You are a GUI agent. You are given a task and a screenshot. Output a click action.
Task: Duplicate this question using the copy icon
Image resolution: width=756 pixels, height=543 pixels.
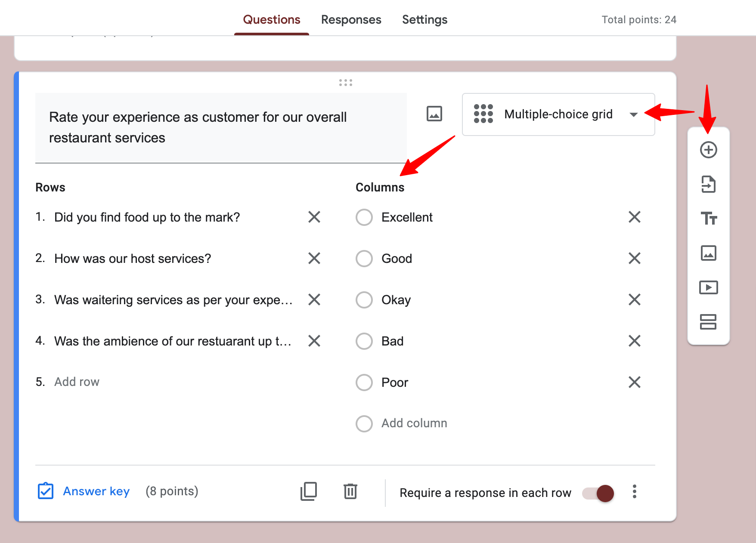[308, 491]
